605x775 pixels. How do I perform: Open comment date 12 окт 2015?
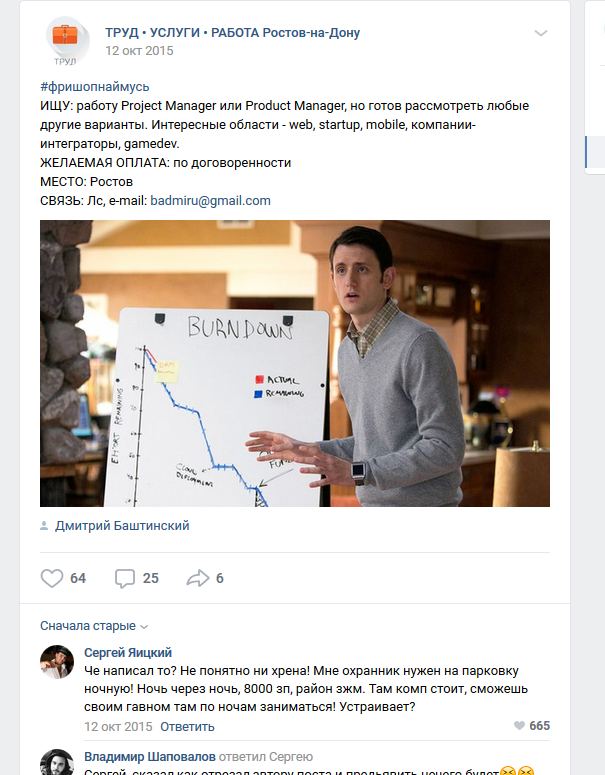(x=118, y=727)
